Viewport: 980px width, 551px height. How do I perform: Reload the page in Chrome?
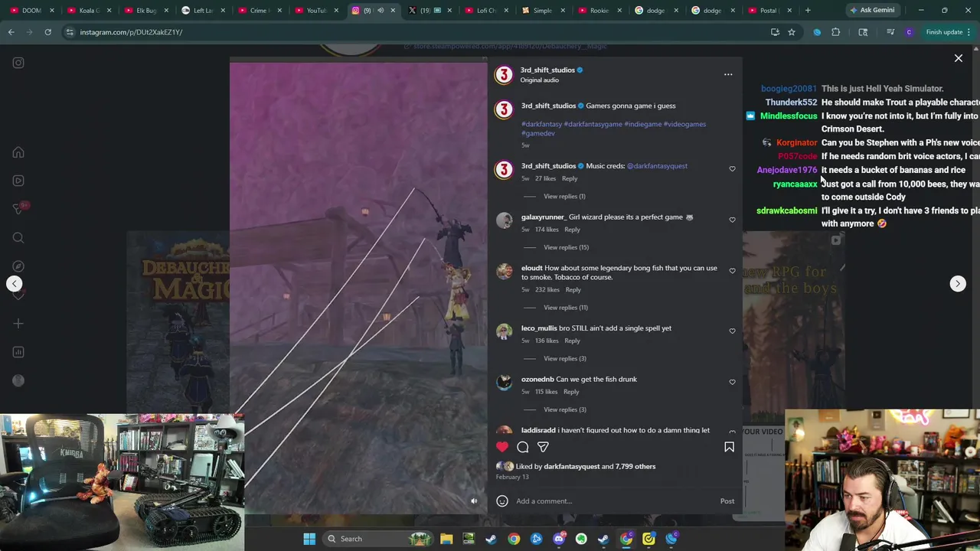tap(47, 32)
